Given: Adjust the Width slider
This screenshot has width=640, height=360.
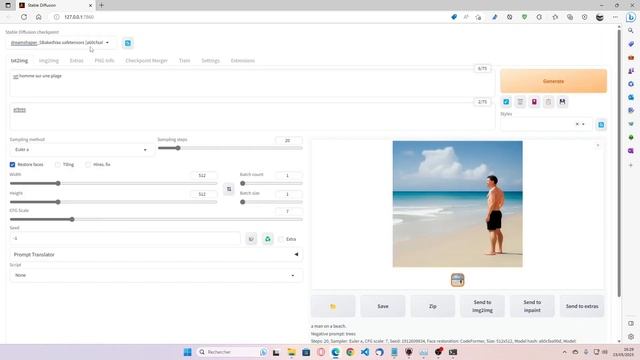Looking at the screenshot, I should tap(113, 183).
